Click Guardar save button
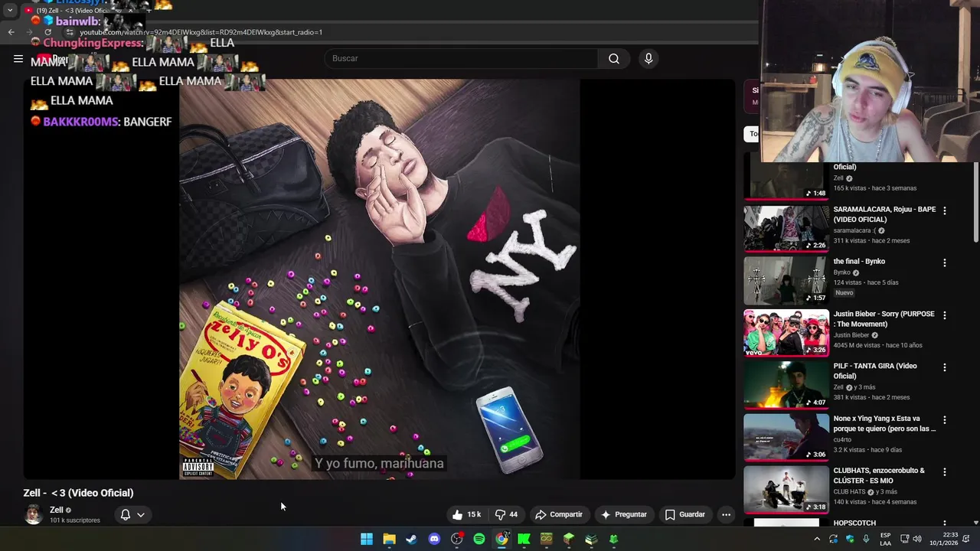 tap(685, 514)
